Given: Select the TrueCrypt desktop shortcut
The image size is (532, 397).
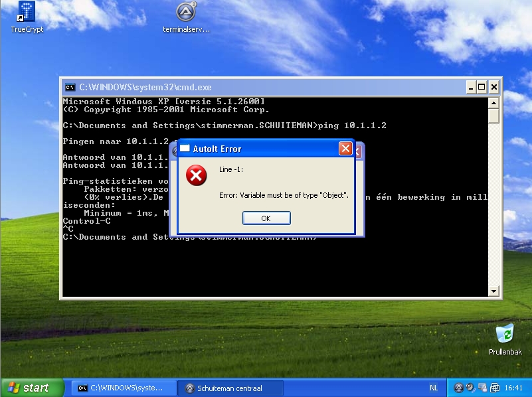Looking at the screenshot, I should [x=27, y=17].
